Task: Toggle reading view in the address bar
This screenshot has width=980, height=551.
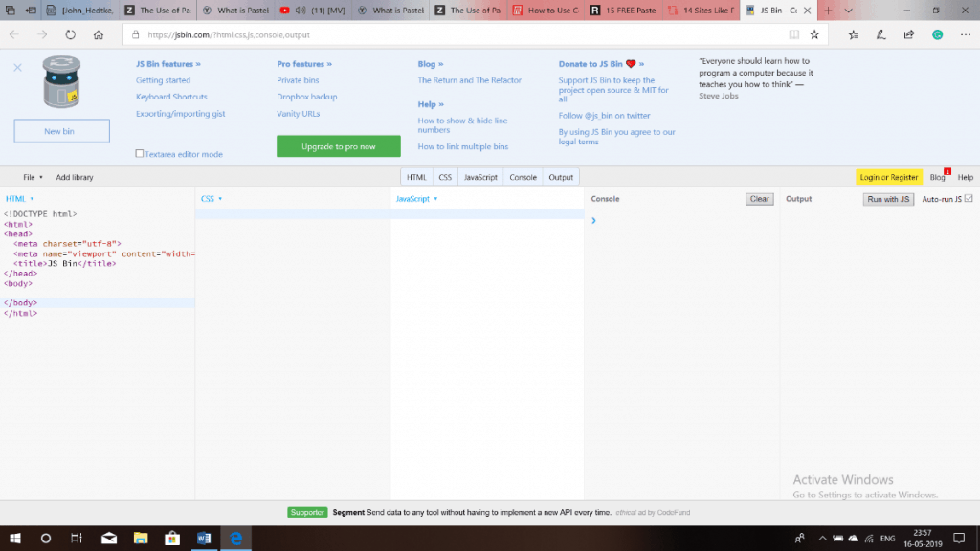Action: coord(794,34)
